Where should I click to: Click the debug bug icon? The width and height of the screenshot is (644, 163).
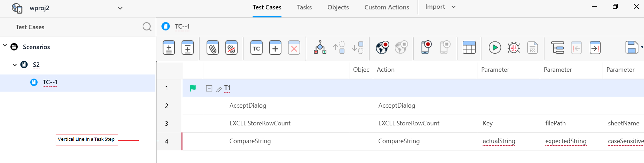tap(514, 48)
